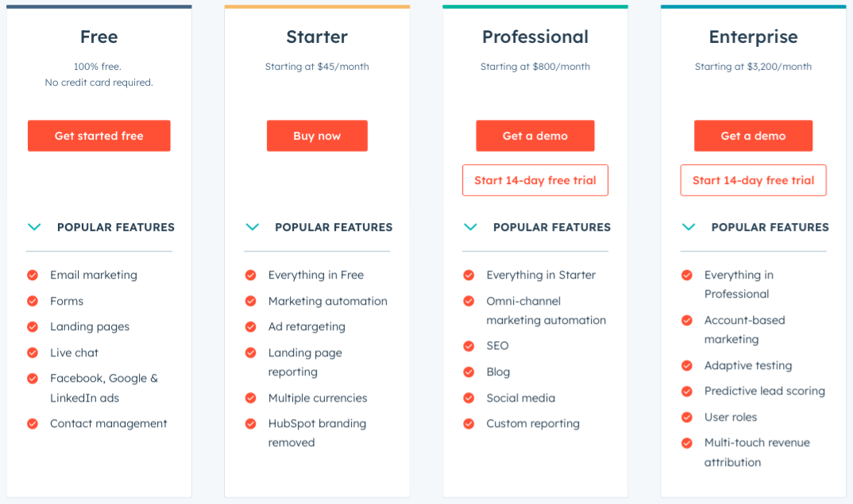Collapse Popular Features chevron in Professional plan
The image size is (853, 504).
(x=470, y=227)
